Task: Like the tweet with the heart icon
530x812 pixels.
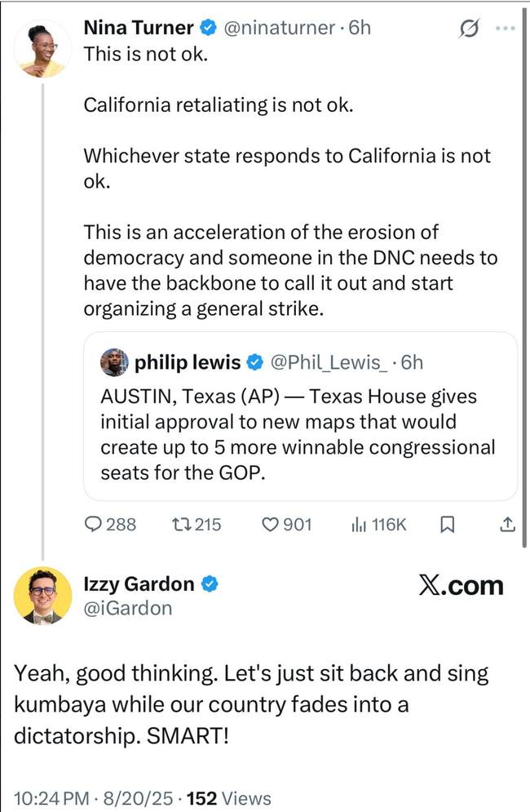Action: [x=270, y=525]
